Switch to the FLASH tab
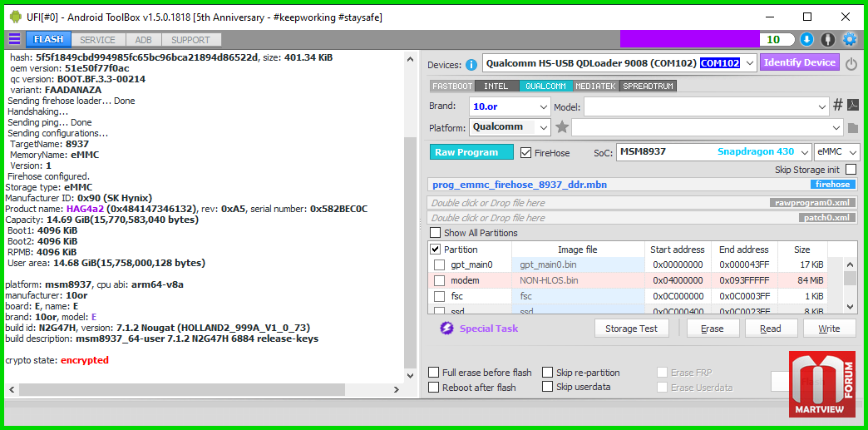 point(48,39)
